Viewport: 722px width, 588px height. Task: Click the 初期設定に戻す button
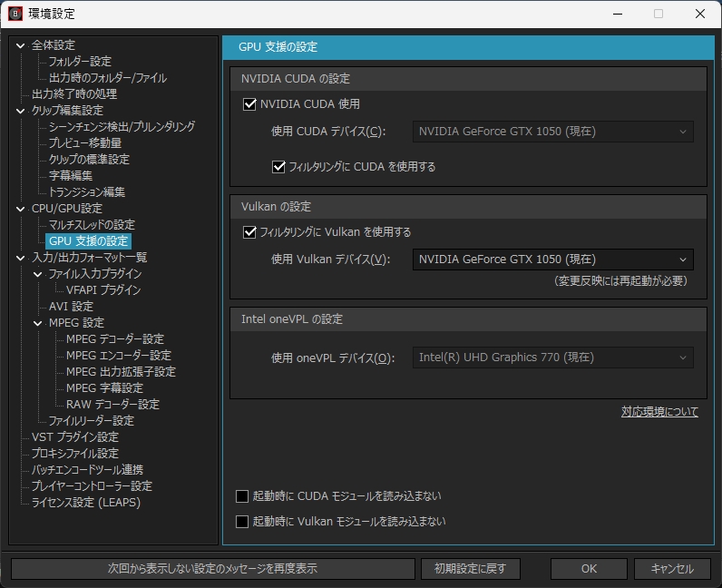tap(471, 569)
